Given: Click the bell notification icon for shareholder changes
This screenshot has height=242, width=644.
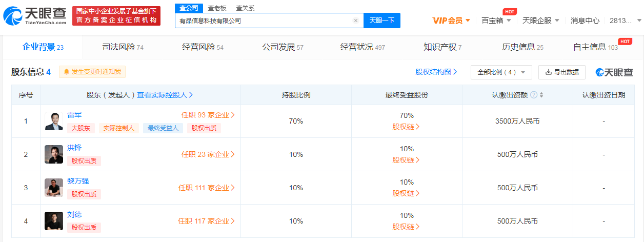Looking at the screenshot, I should tap(67, 72).
